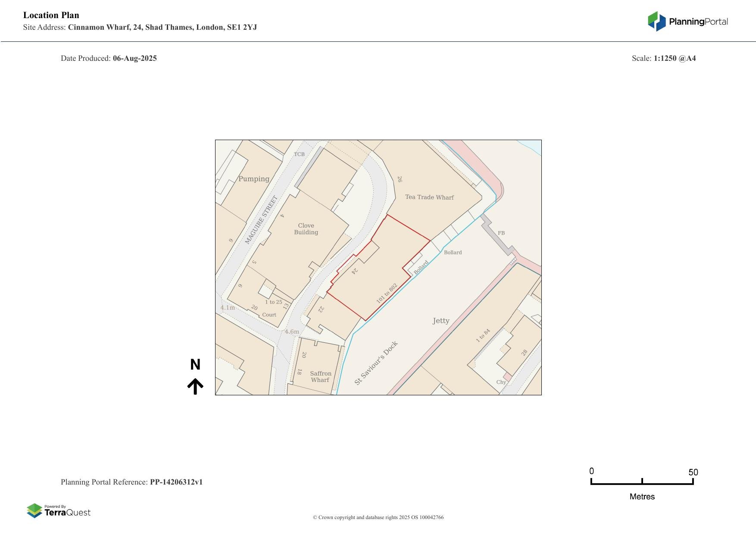This screenshot has height=535, width=756.
Task: Click the Scale 1:1250 @A4 text
Action: 663,58
